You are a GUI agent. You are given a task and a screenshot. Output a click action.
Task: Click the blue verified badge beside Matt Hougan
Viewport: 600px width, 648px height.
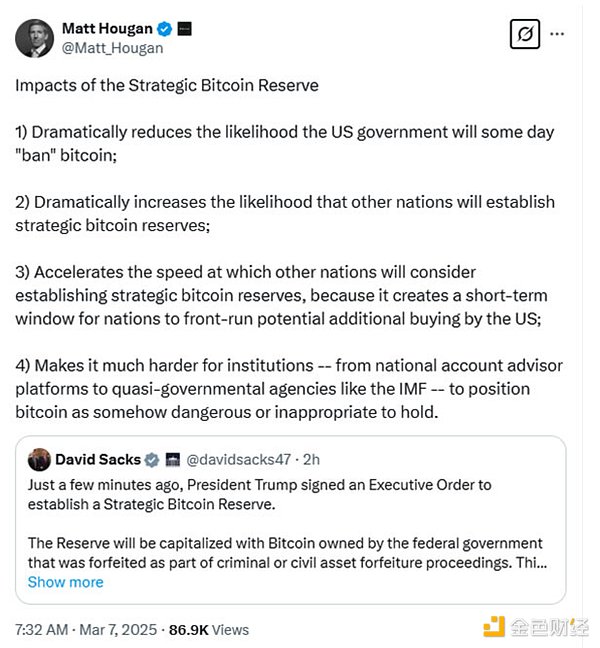165,28
